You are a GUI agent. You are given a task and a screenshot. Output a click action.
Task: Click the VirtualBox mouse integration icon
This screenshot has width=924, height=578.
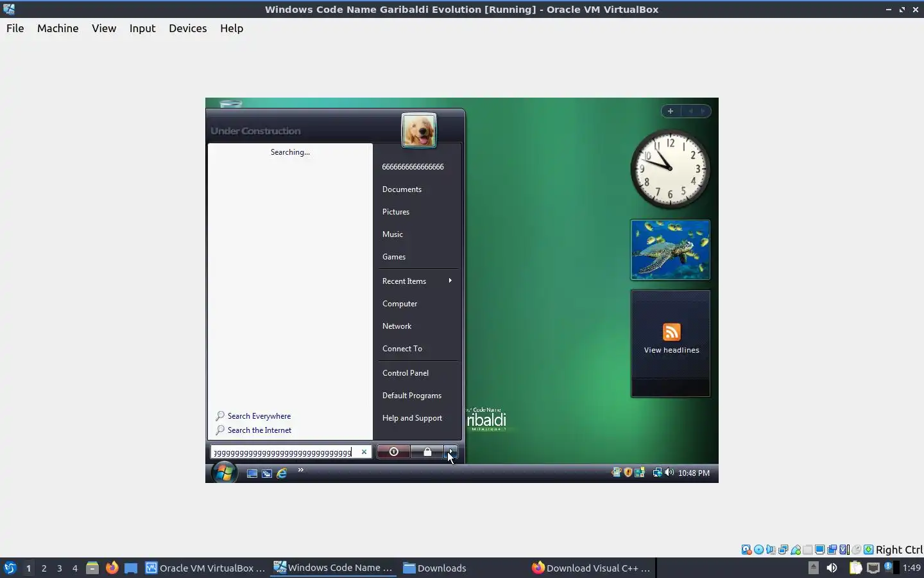tap(856, 550)
